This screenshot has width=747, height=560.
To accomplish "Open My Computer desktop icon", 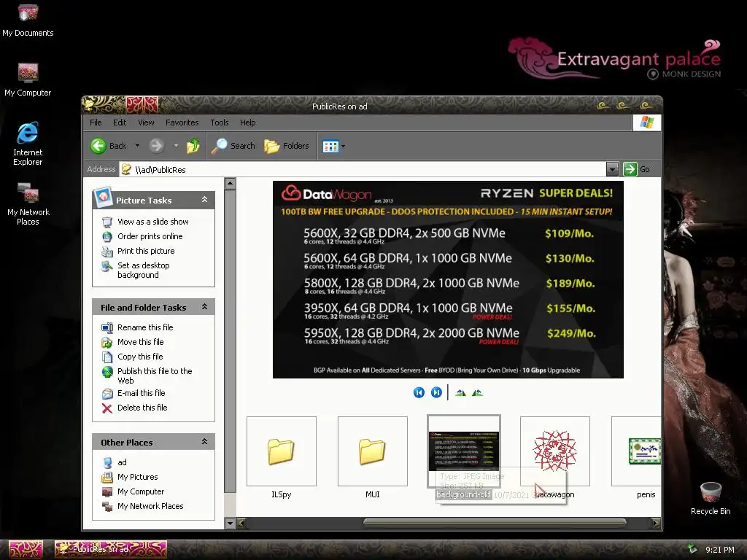I will 28,79.
